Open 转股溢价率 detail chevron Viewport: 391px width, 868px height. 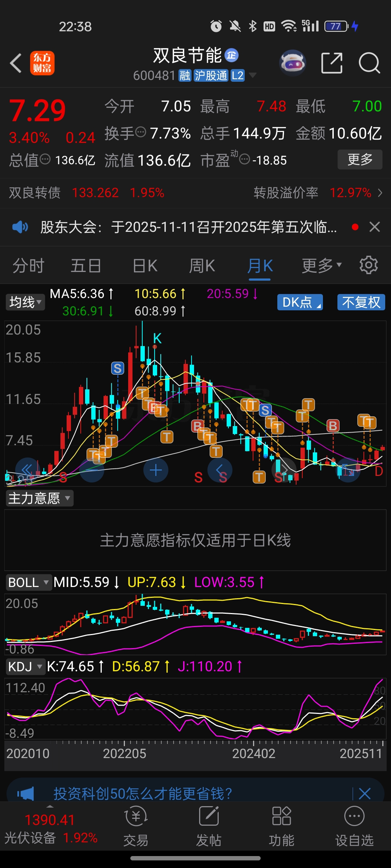380,193
